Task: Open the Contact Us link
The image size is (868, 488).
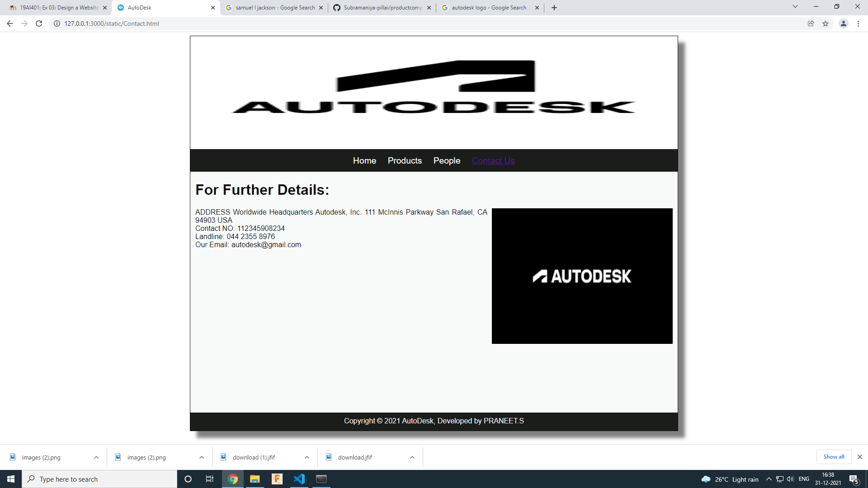Action: click(x=493, y=160)
